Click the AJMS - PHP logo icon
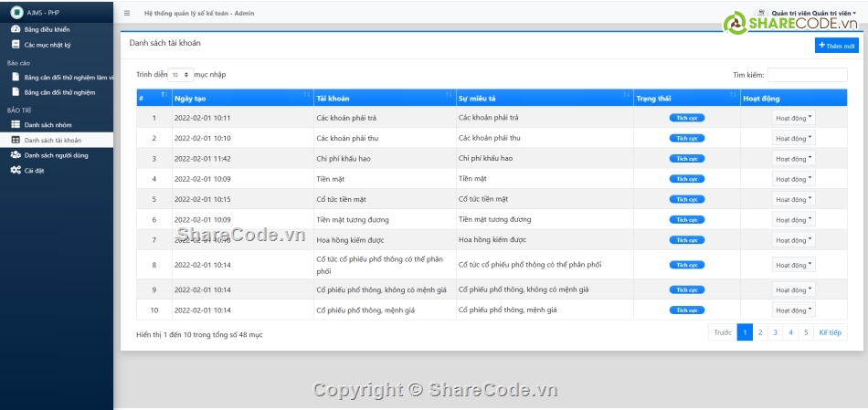Viewport: 868px width, 410px height. coord(16,12)
